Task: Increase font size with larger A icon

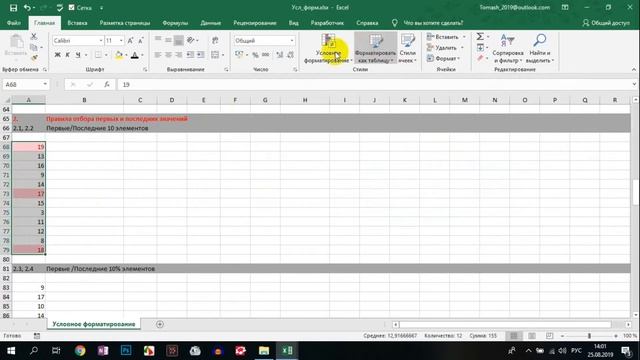Action: point(130,40)
